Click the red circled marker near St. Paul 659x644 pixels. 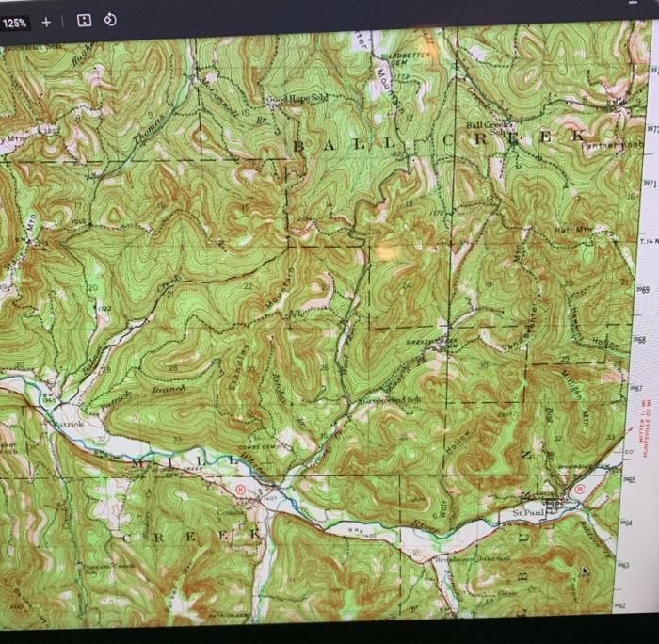coord(579,490)
